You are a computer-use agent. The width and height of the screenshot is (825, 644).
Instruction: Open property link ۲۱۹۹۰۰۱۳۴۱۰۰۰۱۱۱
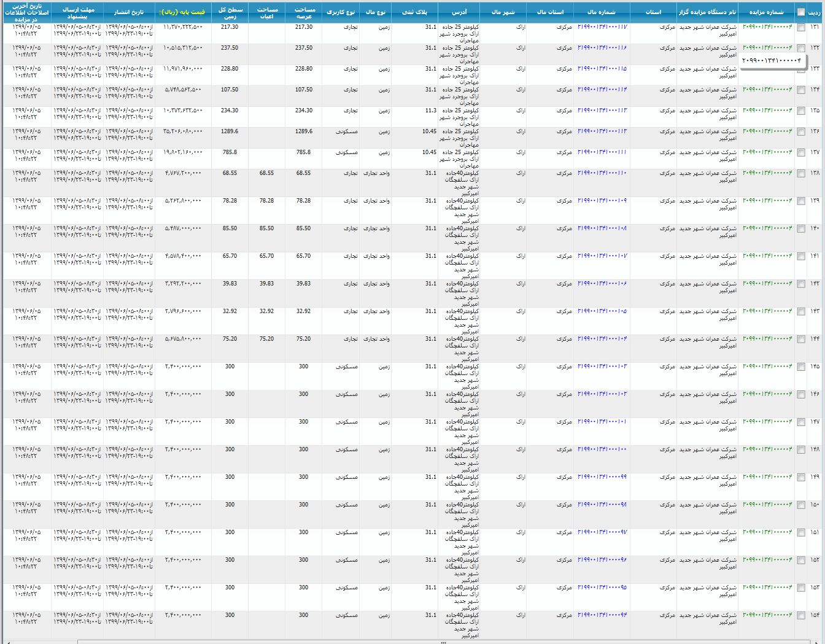(602, 152)
